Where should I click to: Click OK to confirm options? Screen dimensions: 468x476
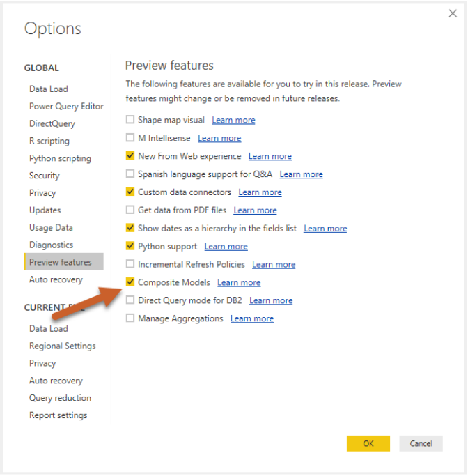368,443
